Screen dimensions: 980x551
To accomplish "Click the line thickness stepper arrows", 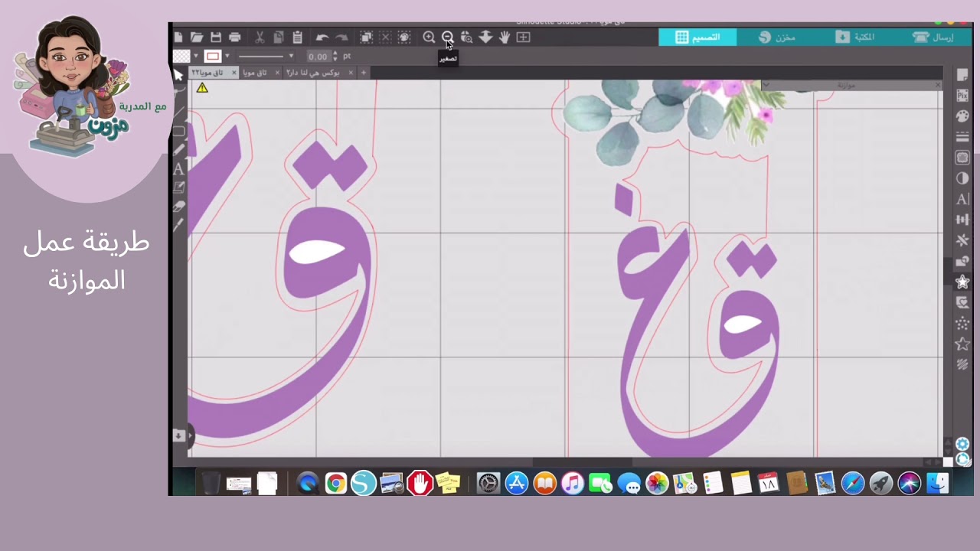I will click(335, 56).
